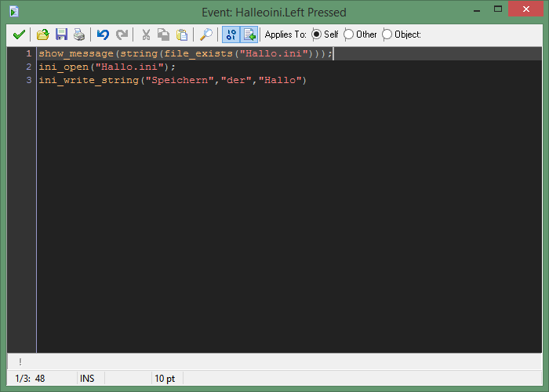Screen dimensions: 549x392
Task: Select the Other radio button
Action: point(349,34)
